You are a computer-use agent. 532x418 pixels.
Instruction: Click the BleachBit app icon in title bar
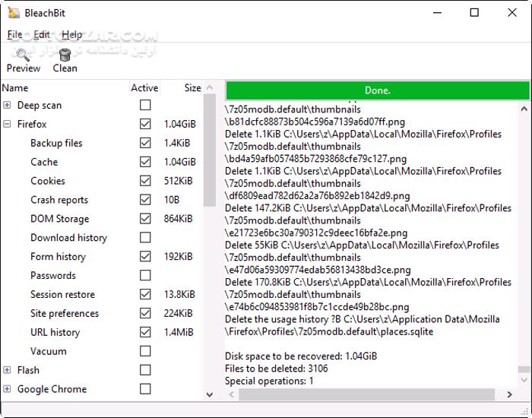[12, 12]
